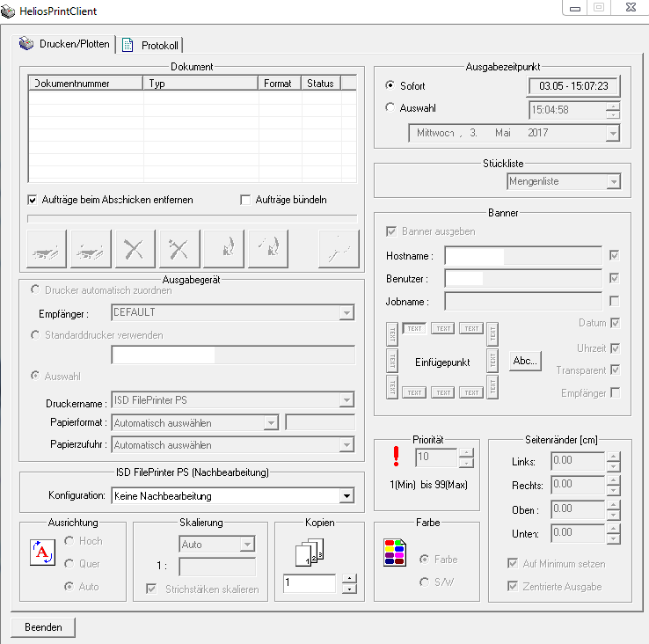Enable the Aufträge bündeln checkbox
This screenshot has height=644, width=649.
245,200
